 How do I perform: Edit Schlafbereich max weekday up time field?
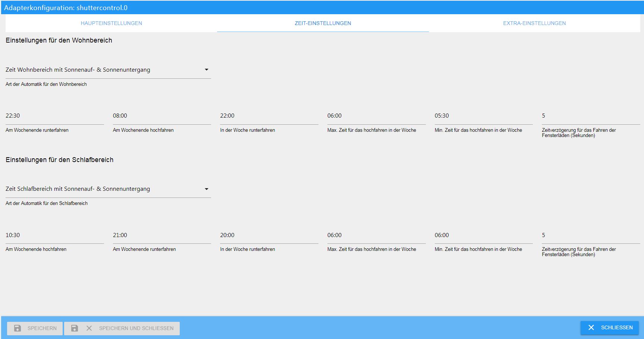pos(377,235)
